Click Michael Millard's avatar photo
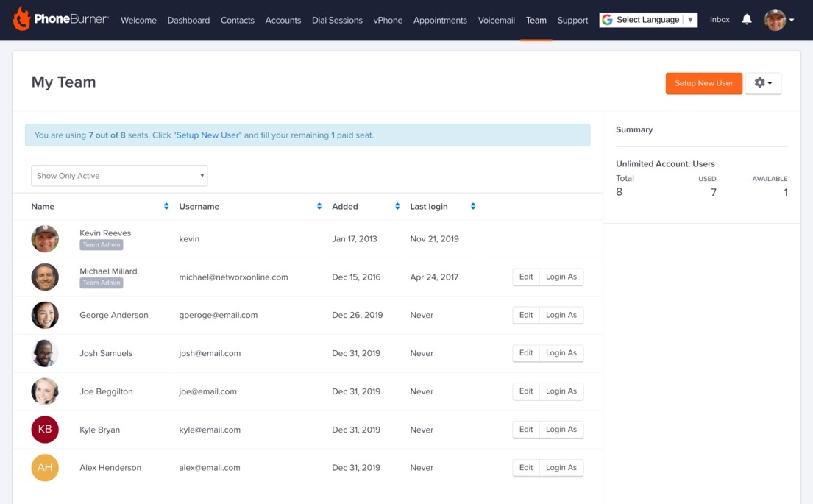Image resolution: width=813 pixels, height=504 pixels. pos(45,277)
